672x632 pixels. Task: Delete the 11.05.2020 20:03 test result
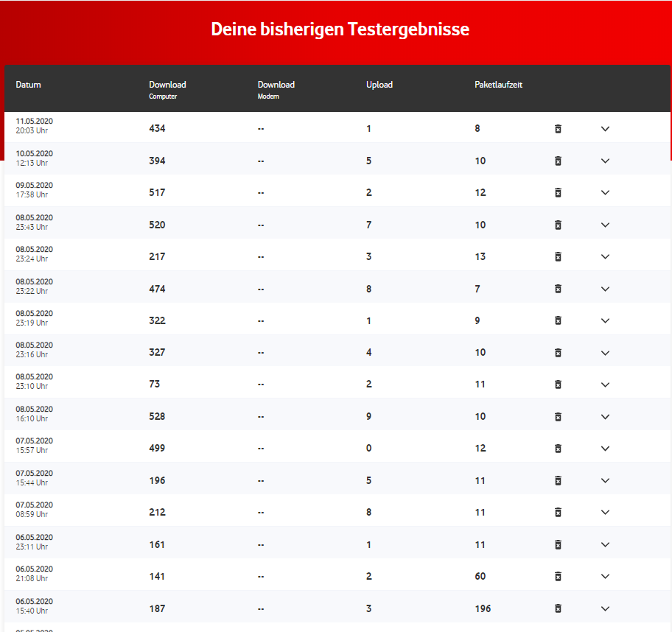(558, 129)
